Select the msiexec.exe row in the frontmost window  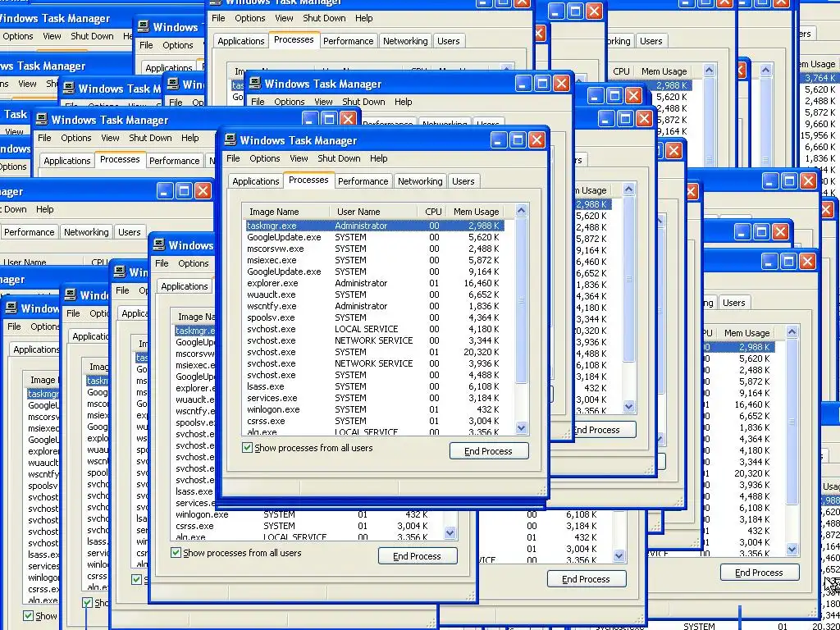tap(374, 260)
